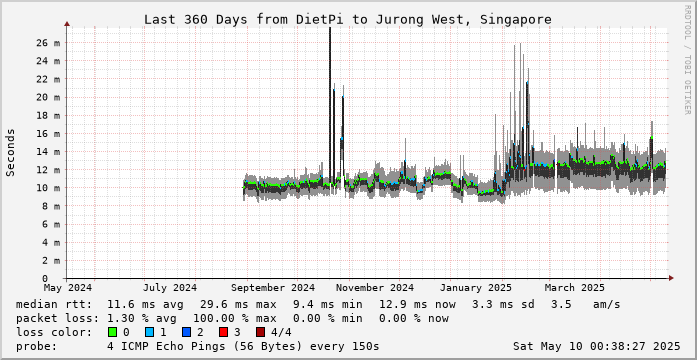Screen dimensions: 697x360
Task: Click the red loss color 3 swatch
Action: [x=224, y=332]
